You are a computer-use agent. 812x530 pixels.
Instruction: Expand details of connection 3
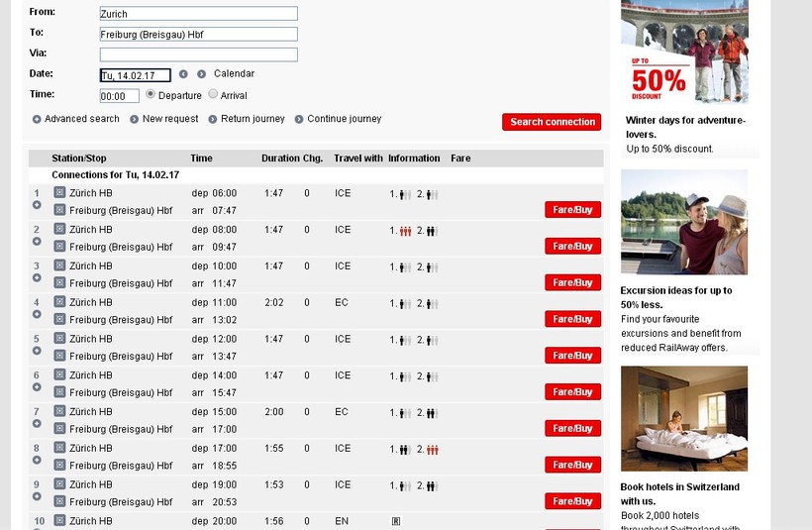[x=37, y=277]
